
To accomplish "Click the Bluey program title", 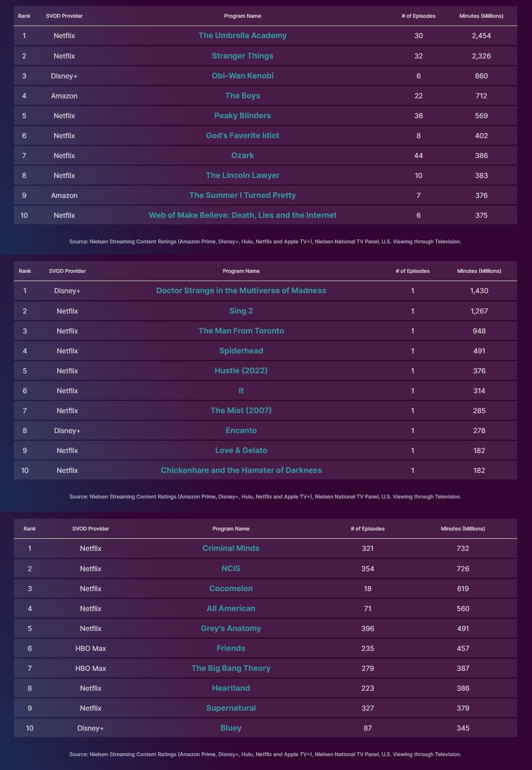I will (x=230, y=728).
